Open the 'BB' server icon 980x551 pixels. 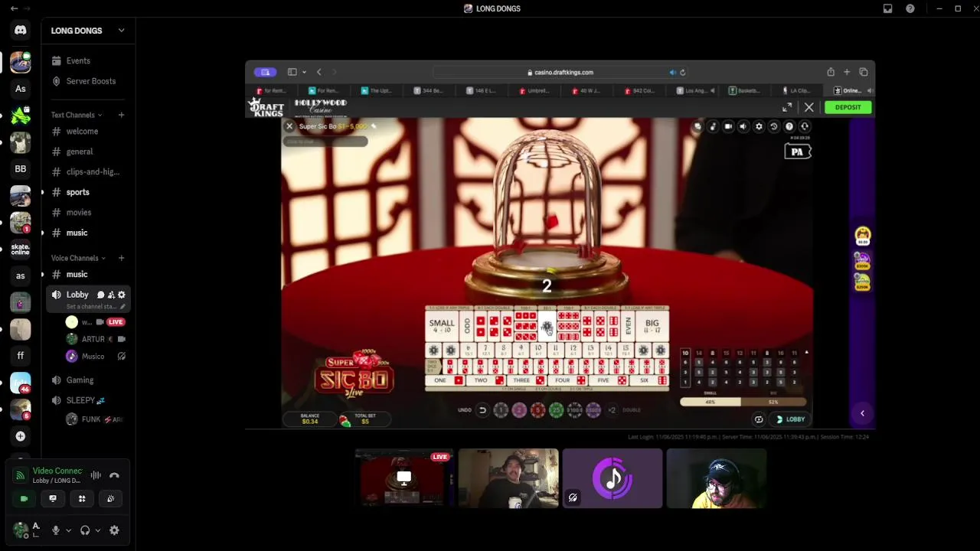pos(21,168)
